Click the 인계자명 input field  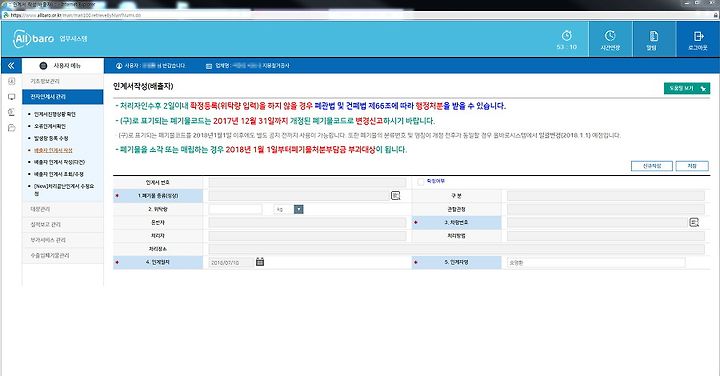596,263
